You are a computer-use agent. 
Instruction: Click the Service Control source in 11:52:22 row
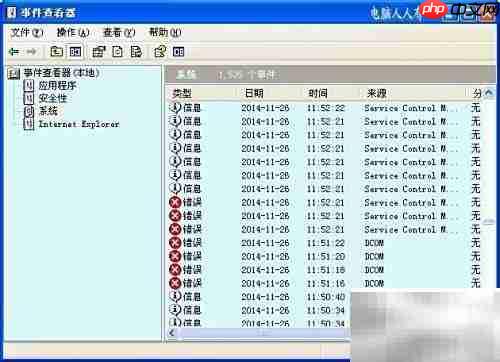[x=411, y=108]
